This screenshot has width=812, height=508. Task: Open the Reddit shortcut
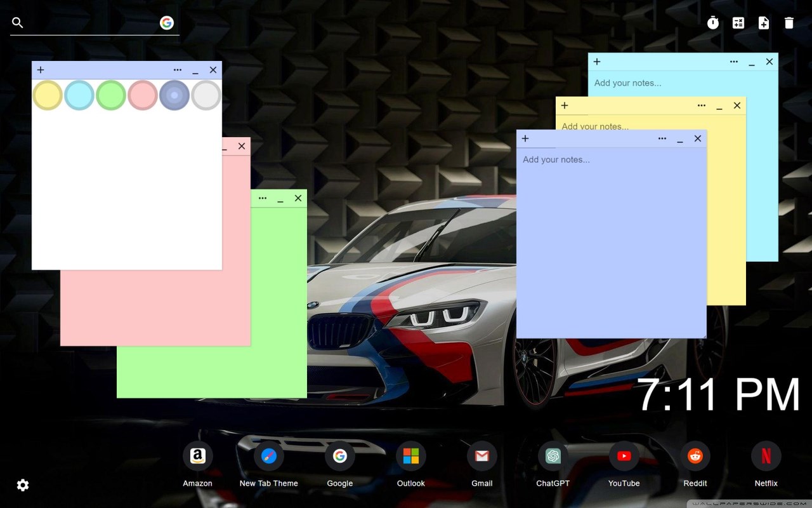click(695, 456)
